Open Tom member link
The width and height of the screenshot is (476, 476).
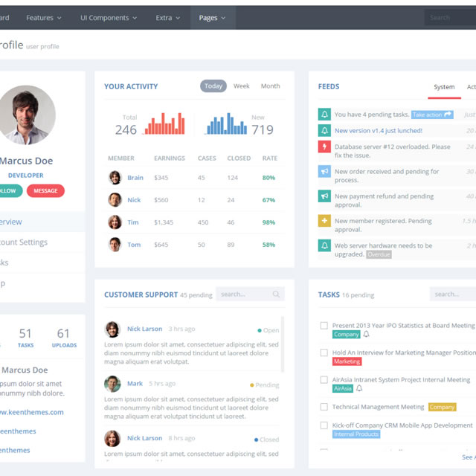[x=134, y=245]
